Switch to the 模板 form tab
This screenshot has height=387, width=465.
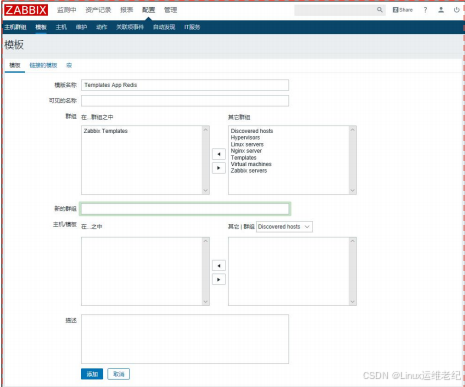point(15,65)
